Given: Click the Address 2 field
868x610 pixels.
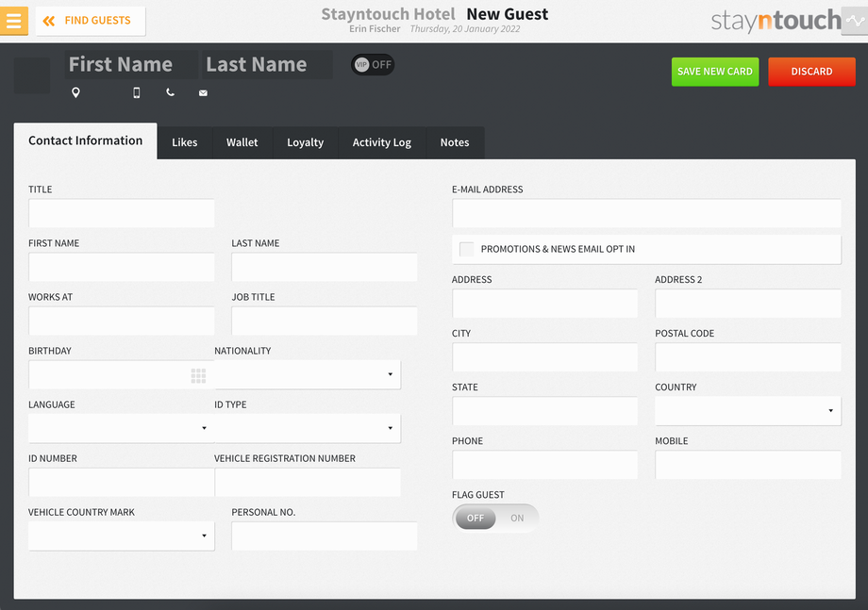Looking at the screenshot, I should [x=748, y=303].
